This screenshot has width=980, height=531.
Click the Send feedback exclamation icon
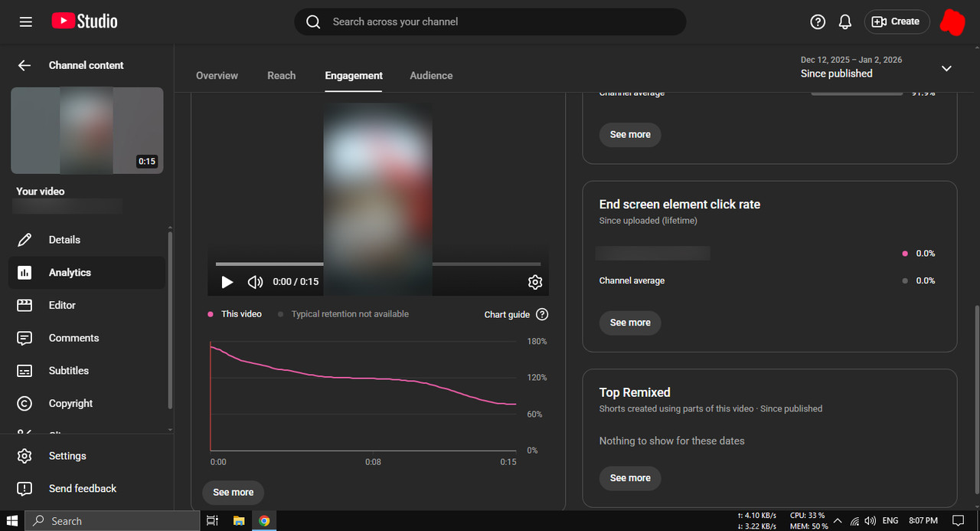[x=24, y=488]
